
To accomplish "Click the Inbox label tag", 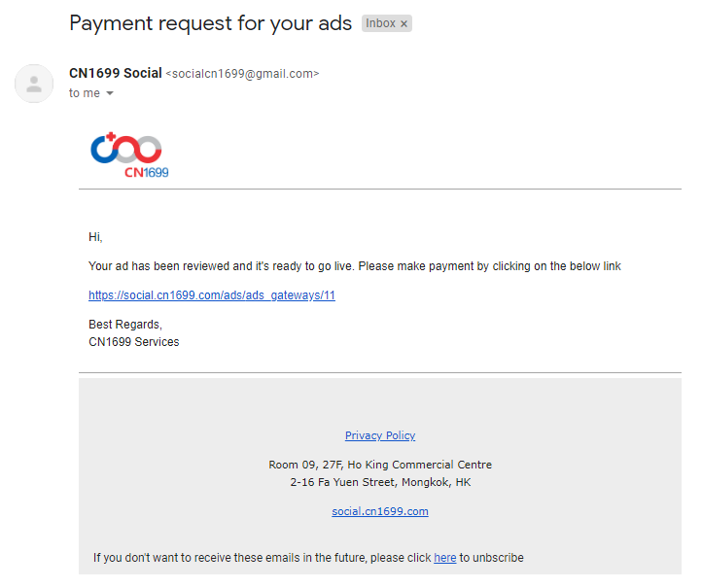I will click(x=380, y=24).
